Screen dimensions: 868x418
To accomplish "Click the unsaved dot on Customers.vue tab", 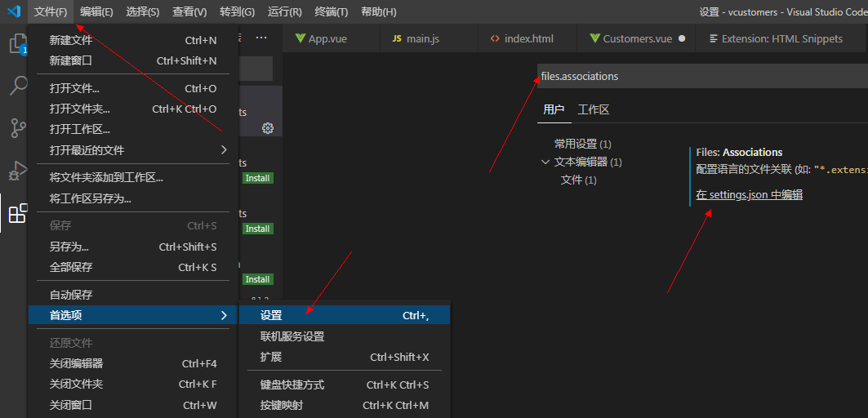I will [682, 38].
